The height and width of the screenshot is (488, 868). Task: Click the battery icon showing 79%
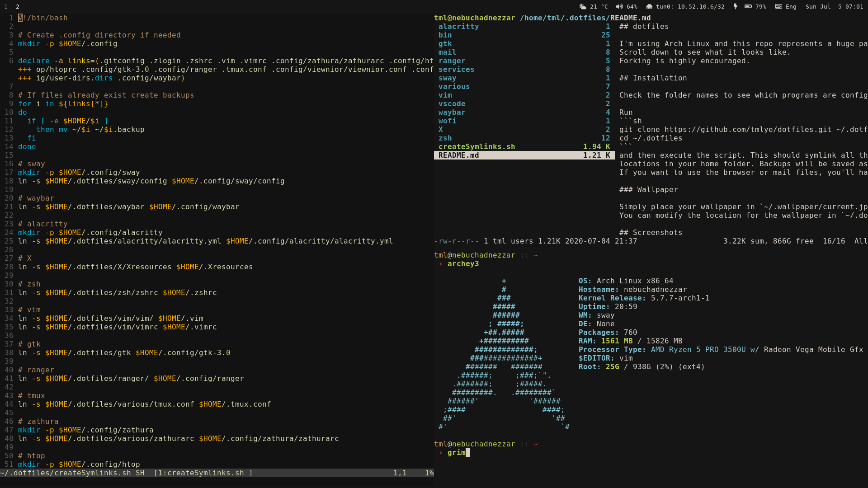(x=748, y=7)
